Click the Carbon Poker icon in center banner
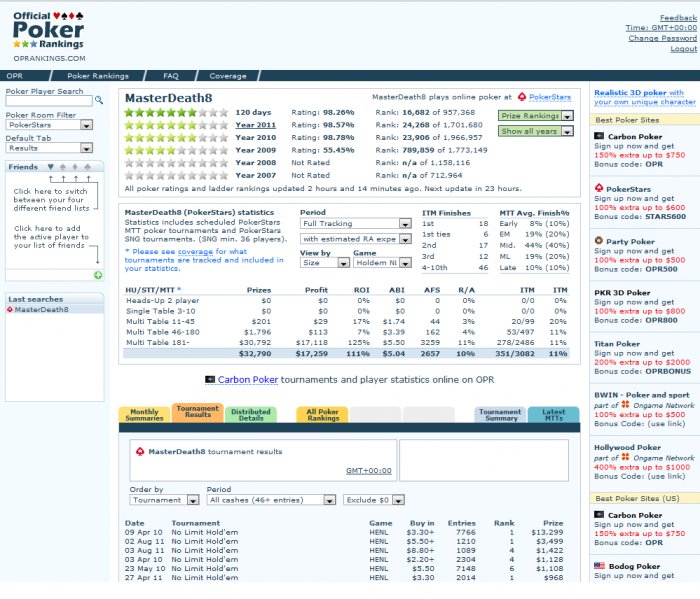700x599 pixels. pos(210,380)
